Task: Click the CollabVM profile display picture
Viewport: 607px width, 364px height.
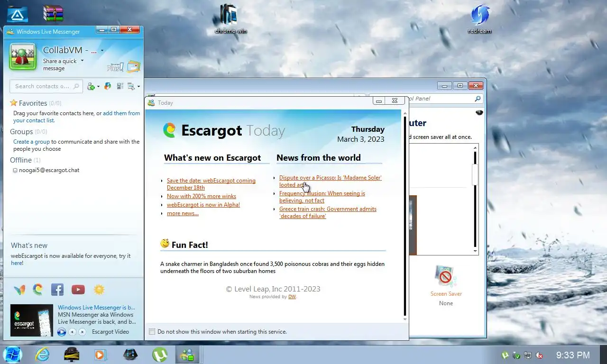Action: click(x=23, y=57)
